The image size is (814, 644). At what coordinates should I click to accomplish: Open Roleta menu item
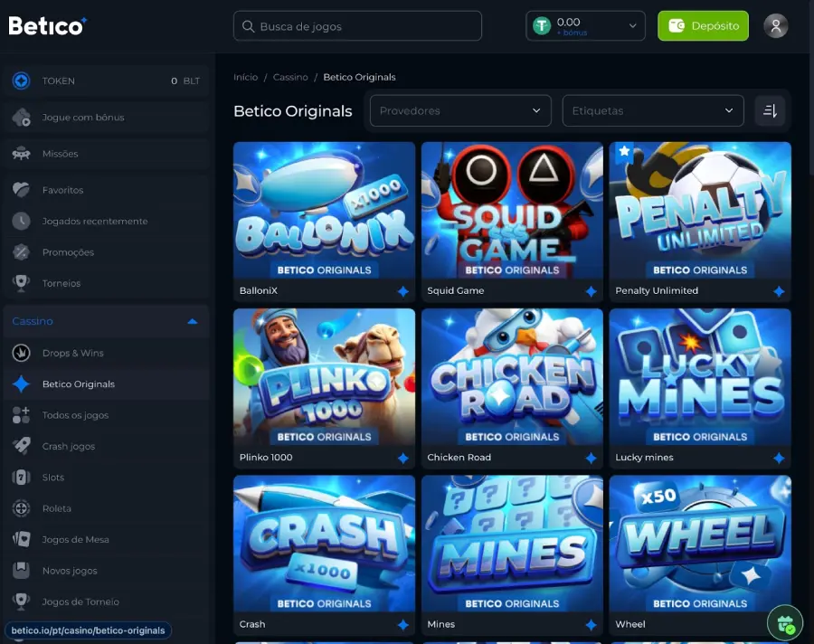click(106, 508)
